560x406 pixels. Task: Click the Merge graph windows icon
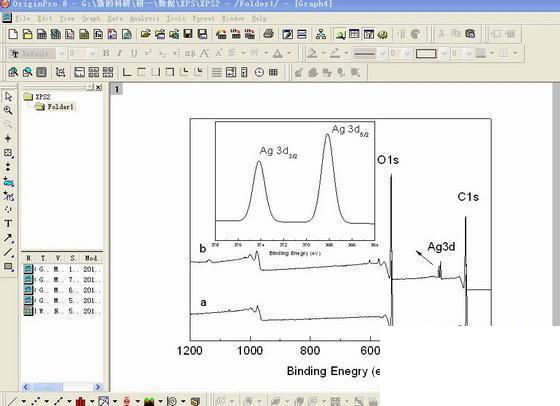(108, 72)
